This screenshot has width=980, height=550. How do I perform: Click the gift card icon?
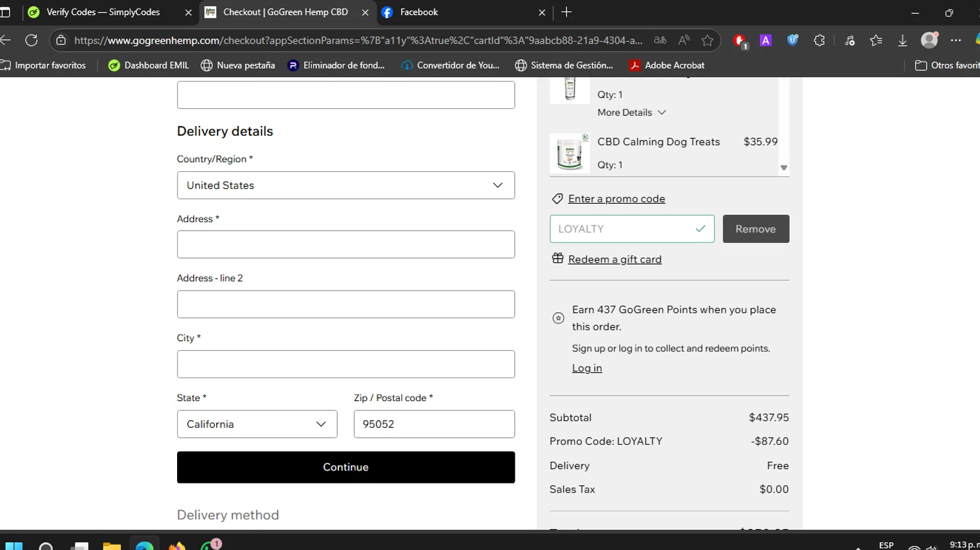click(x=557, y=259)
